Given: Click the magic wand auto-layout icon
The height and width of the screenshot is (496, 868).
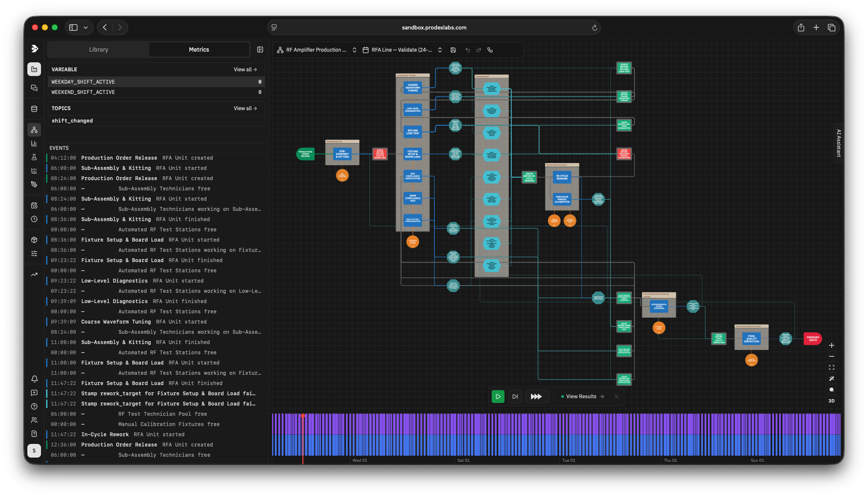Looking at the screenshot, I should coord(832,379).
